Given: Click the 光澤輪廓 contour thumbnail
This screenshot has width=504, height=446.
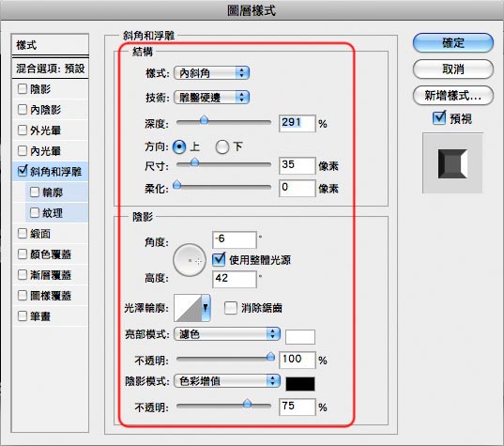Looking at the screenshot, I should [x=188, y=308].
